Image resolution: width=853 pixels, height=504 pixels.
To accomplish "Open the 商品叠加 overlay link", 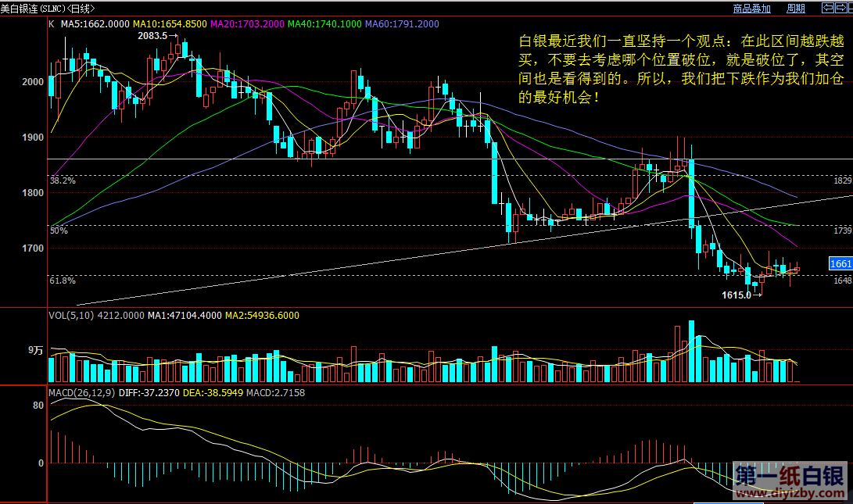I will 751,9.
